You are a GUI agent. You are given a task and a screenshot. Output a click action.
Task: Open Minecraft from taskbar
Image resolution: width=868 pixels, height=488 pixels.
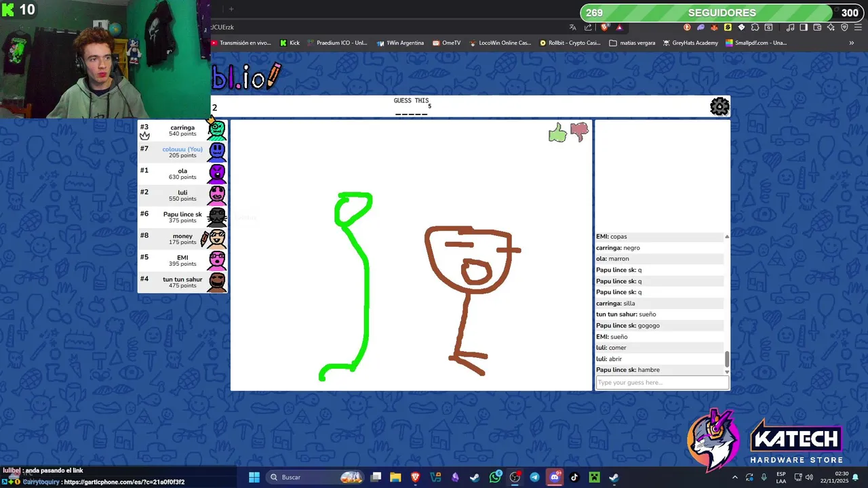point(594,477)
